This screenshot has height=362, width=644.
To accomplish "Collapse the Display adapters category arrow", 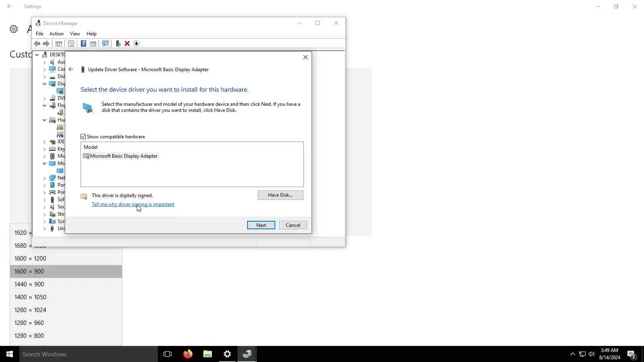I will click(45, 84).
